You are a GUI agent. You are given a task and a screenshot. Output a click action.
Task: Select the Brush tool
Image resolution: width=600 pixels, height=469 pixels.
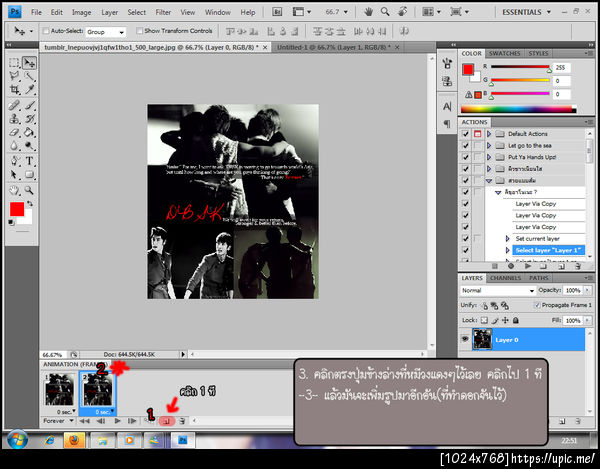(29, 105)
